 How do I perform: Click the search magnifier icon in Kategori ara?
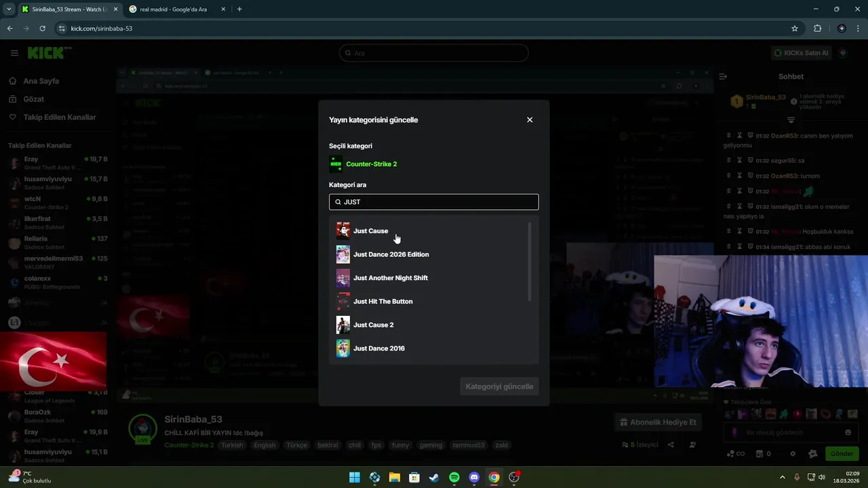click(338, 202)
